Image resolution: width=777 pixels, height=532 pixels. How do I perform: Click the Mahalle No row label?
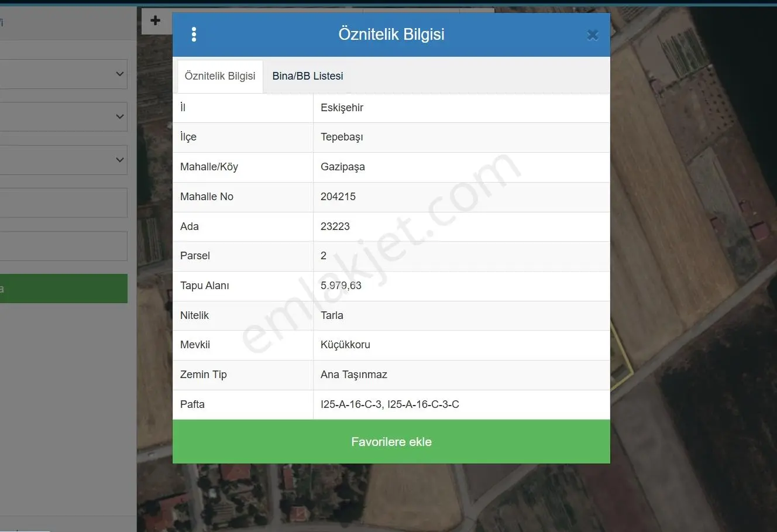[x=207, y=197]
